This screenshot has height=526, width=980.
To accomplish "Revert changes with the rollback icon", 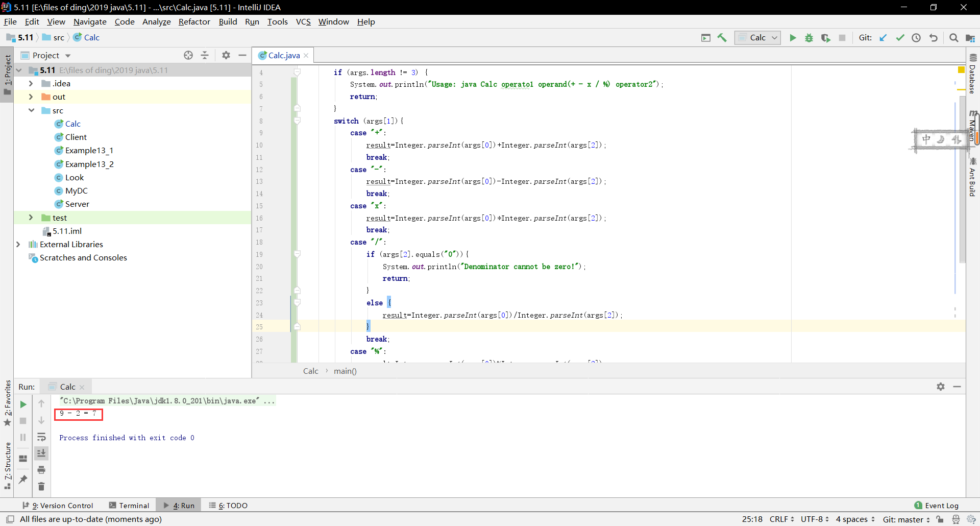I will point(934,38).
